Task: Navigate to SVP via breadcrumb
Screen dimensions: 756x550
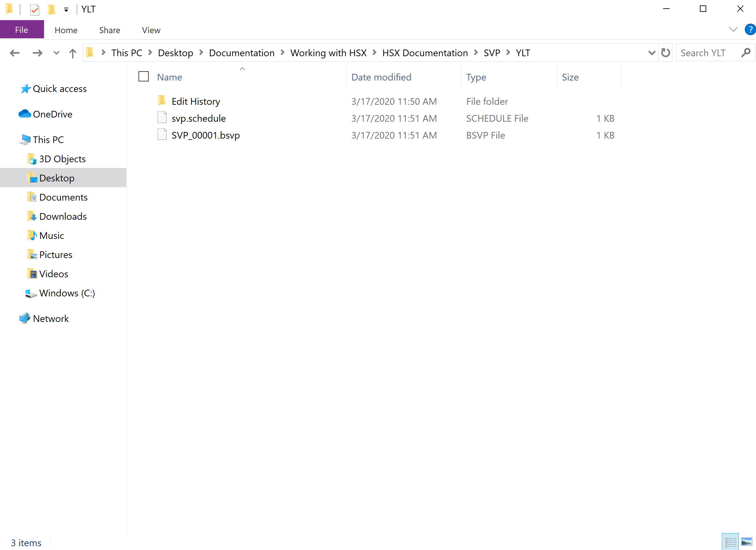Action: coord(492,53)
